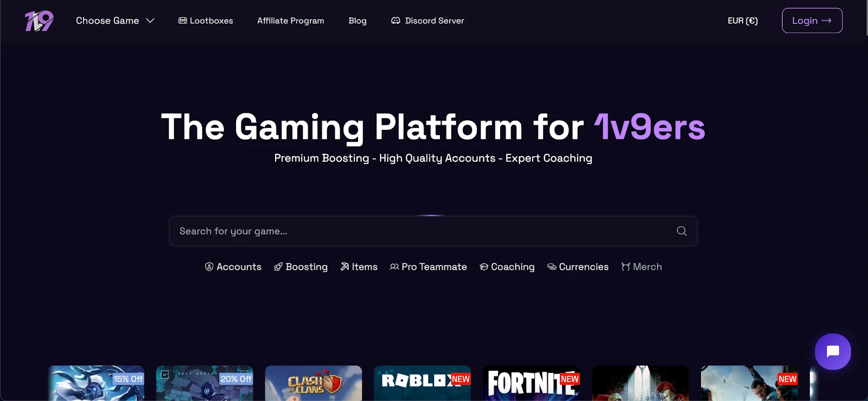The width and height of the screenshot is (868, 401).
Task: Open the game card with 15% Off
Action: click(96, 383)
